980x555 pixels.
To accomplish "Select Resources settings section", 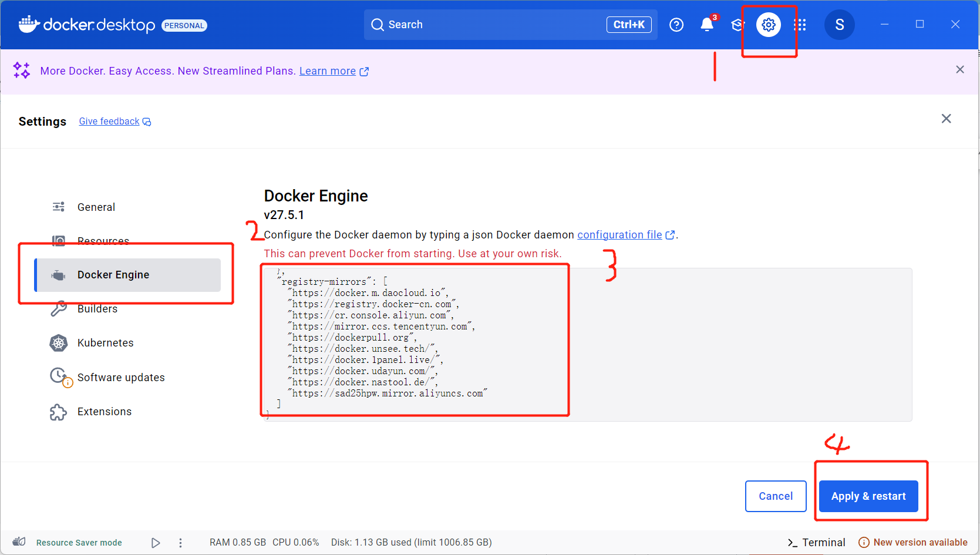I will [x=128, y=241].
